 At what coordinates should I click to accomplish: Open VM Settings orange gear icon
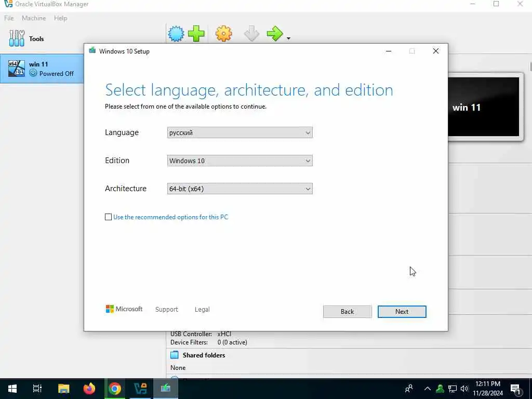click(223, 34)
